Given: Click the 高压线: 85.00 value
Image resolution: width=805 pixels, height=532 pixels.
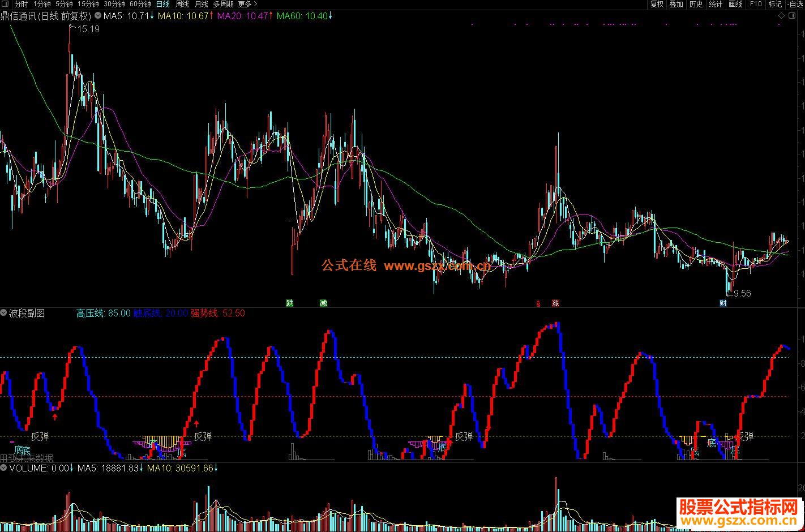Looking at the screenshot, I should [x=104, y=313].
